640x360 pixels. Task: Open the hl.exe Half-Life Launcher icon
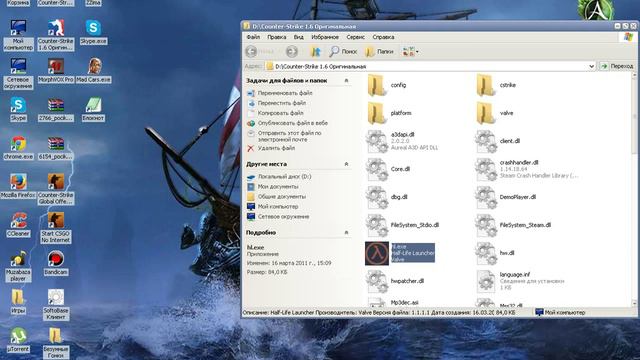[x=377, y=253]
